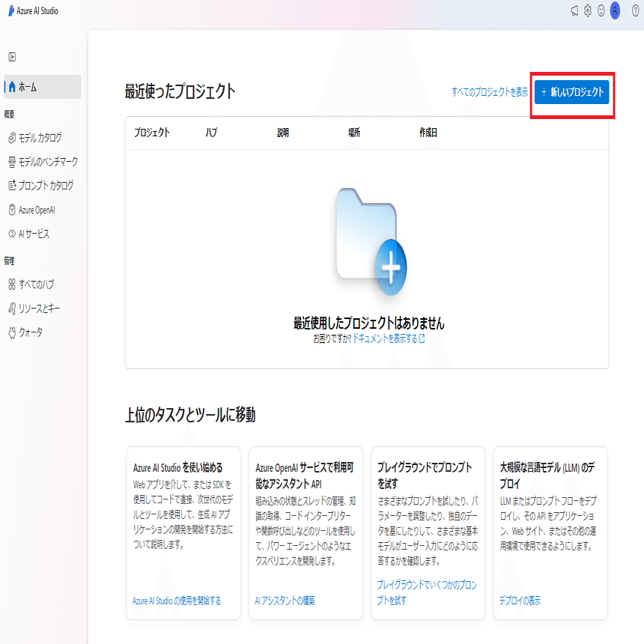Click ドキュメントを表示する link

(389, 338)
